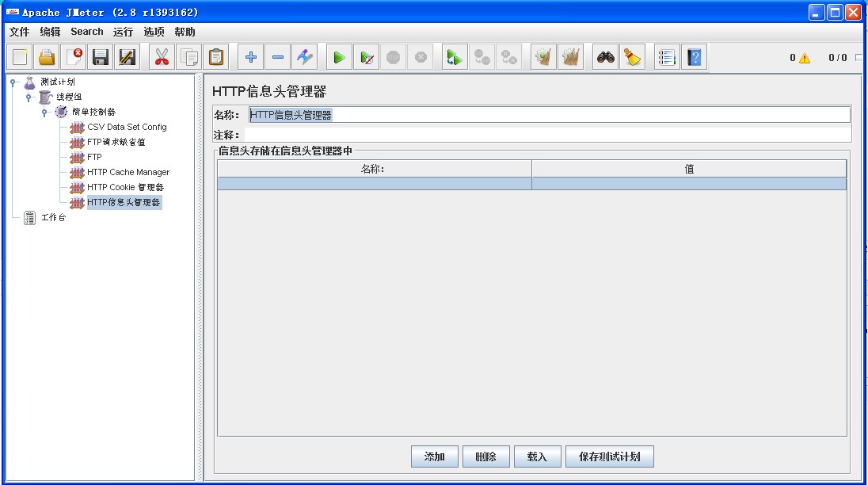868x485 pixels.
Task: Start the test with green play icon
Action: 339,57
